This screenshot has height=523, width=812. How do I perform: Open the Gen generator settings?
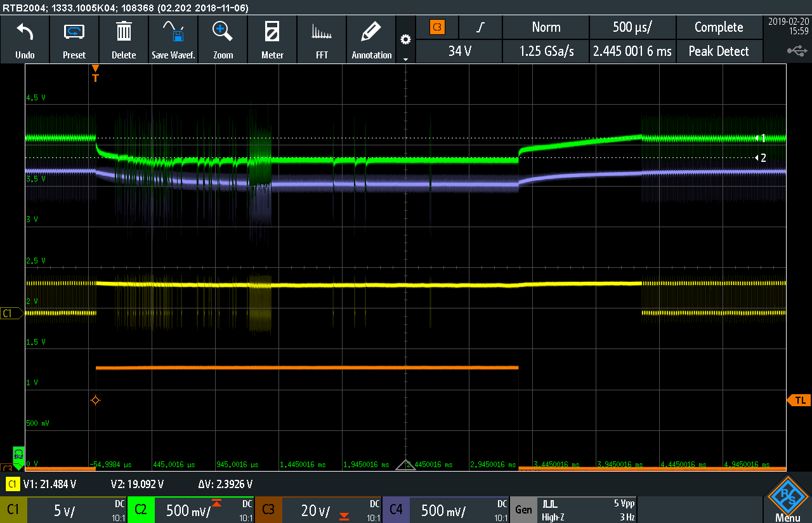(x=523, y=510)
